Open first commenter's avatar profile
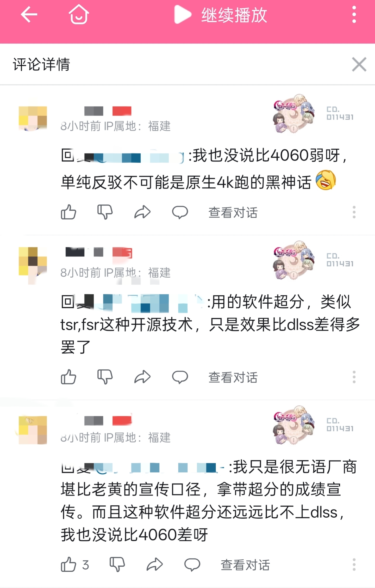Image resolution: width=375 pixels, height=588 pixels. 33,118
